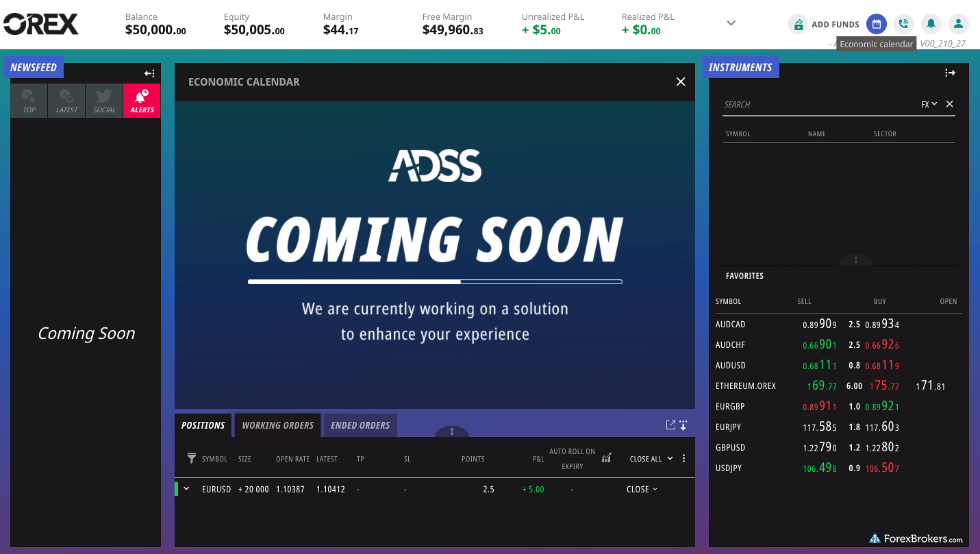Collapse the Newsfeed panel arrow icon

point(149,73)
